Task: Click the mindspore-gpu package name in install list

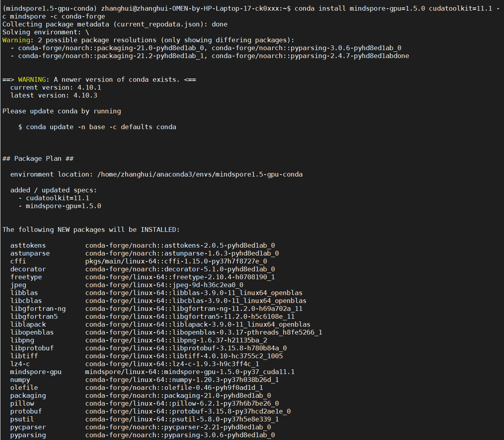Action: pyautogui.click(x=36, y=372)
